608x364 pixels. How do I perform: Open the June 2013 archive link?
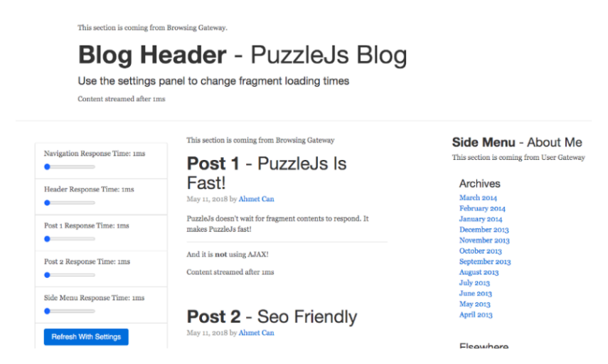coord(475,294)
